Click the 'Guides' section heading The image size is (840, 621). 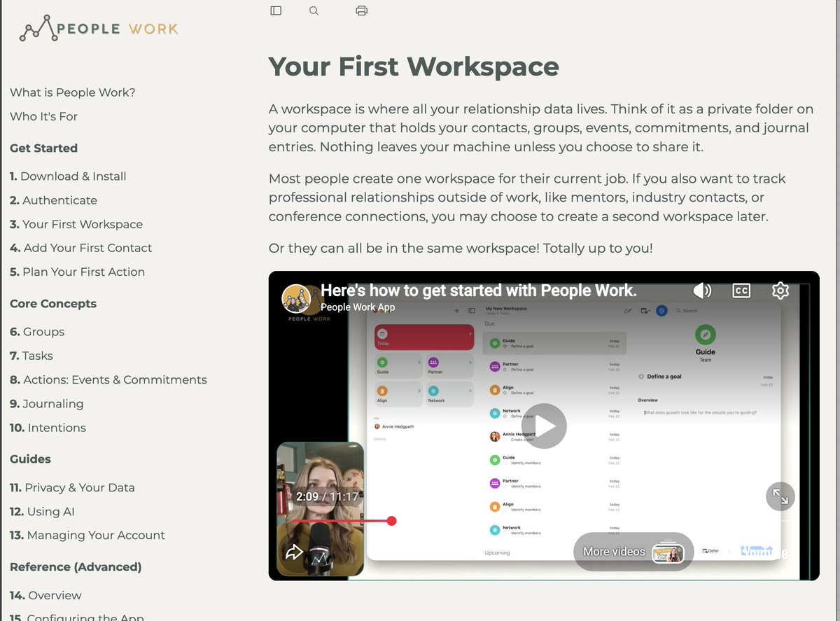(x=30, y=459)
